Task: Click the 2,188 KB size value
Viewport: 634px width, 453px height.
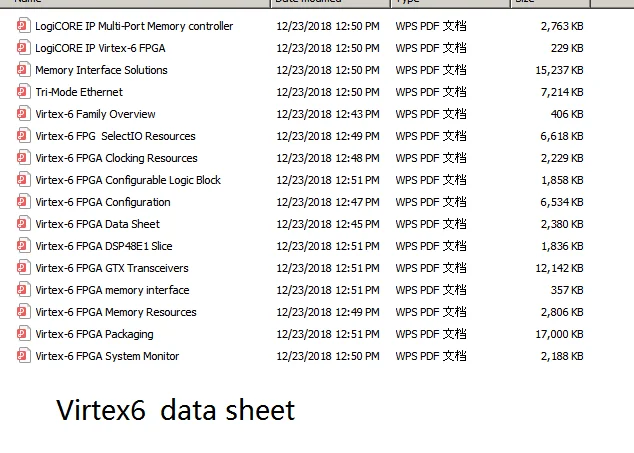Action: click(x=562, y=356)
